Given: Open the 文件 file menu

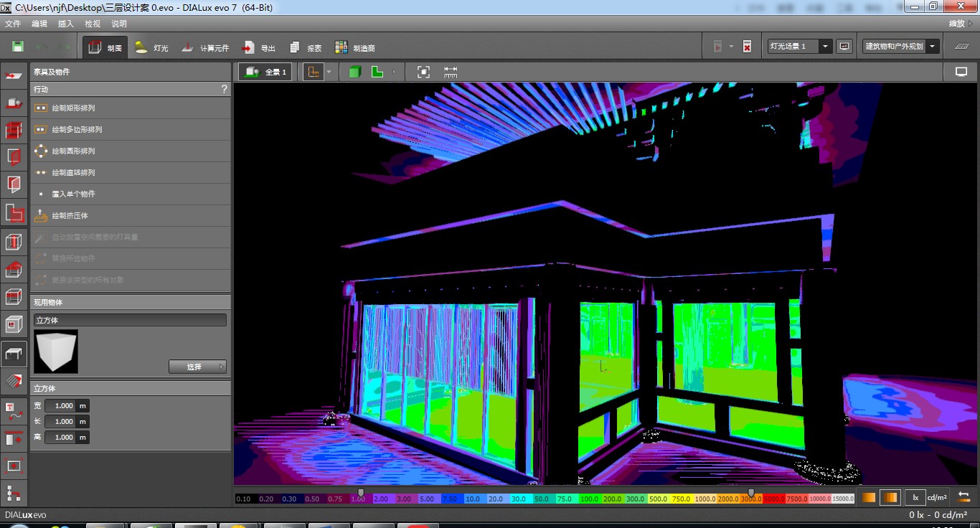Looking at the screenshot, I should 13,24.
